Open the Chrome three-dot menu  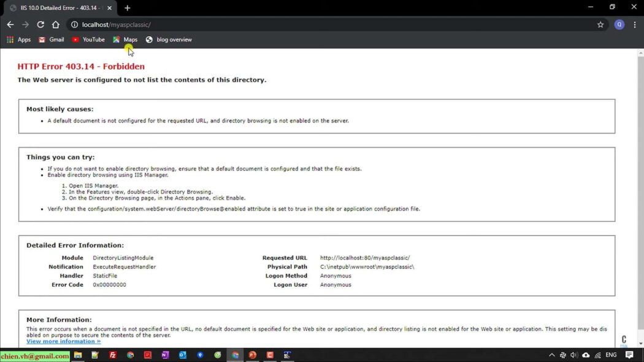click(x=635, y=25)
